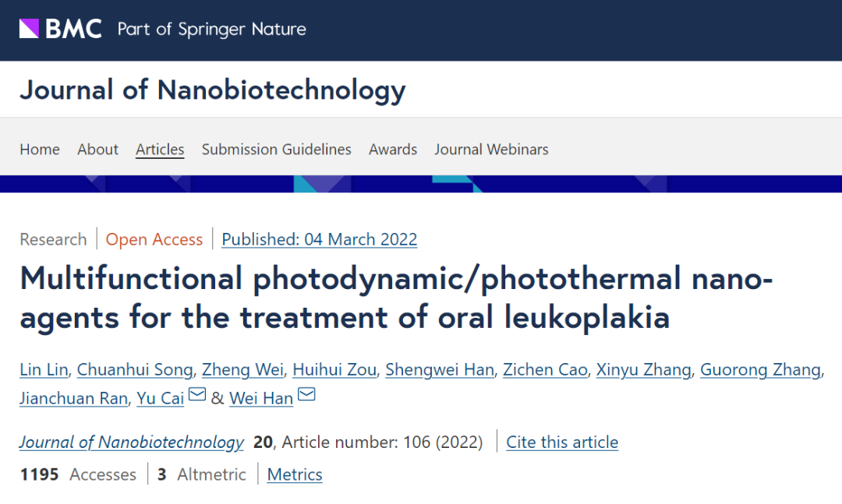Open the Home navigation item
The width and height of the screenshot is (842, 504).
coord(40,150)
